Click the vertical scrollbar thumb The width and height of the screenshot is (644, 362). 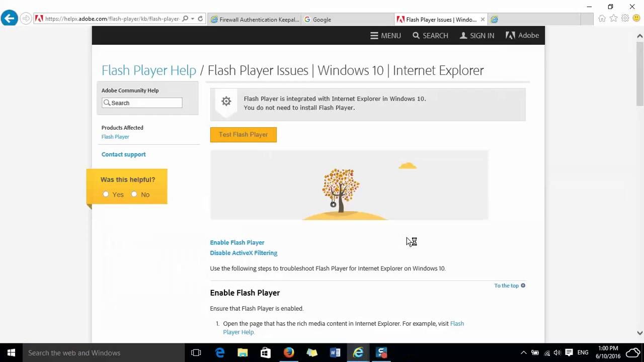640,73
